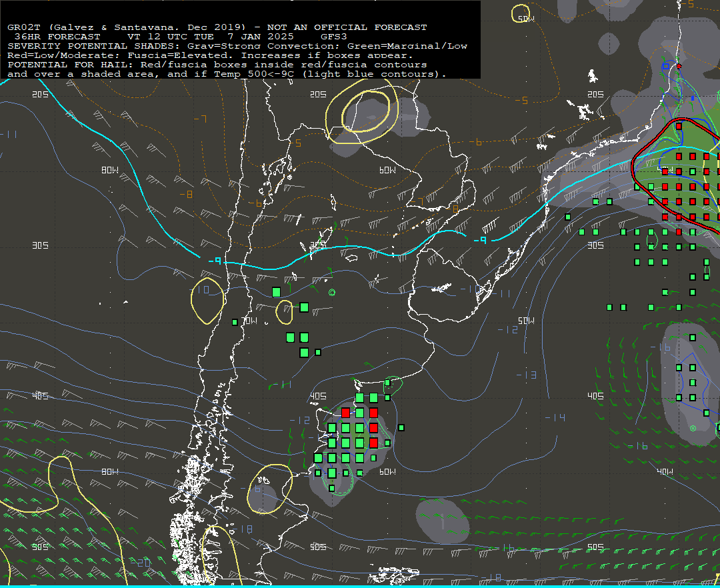Click the cyan "-9" label off the Brazilian coast

pyautogui.click(x=480, y=239)
